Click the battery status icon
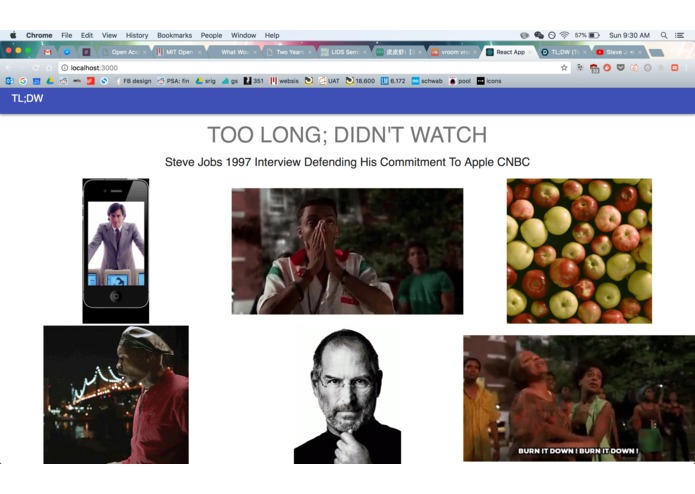695x494 pixels. click(x=594, y=35)
